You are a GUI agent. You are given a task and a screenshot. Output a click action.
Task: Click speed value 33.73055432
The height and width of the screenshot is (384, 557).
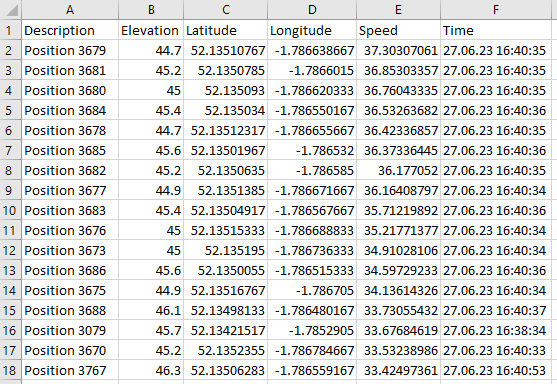coord(399,310)
